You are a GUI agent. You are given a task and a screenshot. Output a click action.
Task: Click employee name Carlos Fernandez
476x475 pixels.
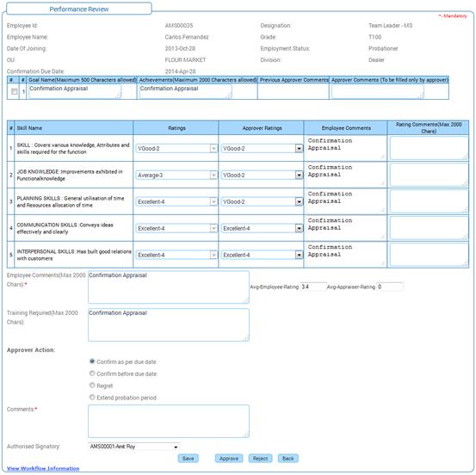tap(187, 37)
